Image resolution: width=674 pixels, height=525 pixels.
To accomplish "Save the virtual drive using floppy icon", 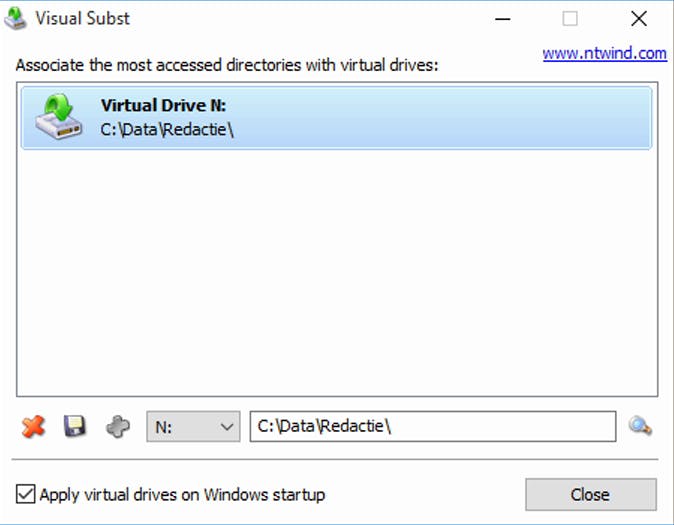I will click(75, 427).
